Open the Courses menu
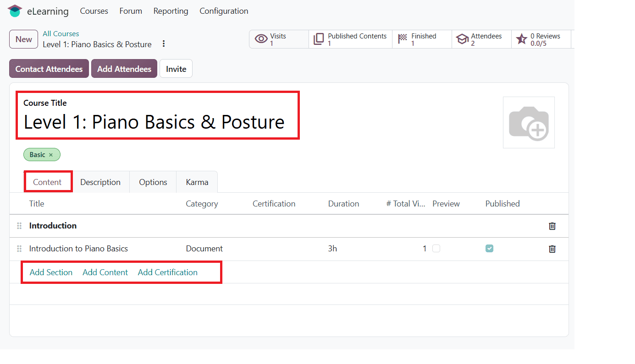Screen dimensions: 635x364 click(94, 11)
